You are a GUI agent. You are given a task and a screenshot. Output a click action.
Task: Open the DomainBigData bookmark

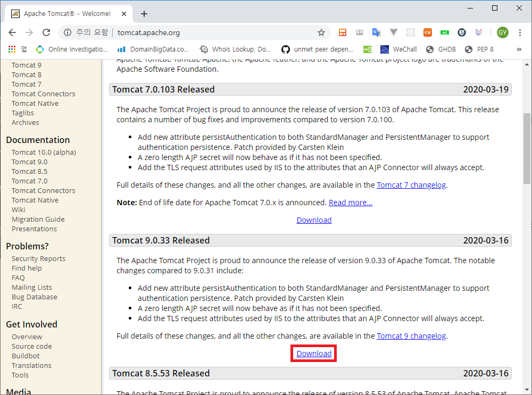(153, 49)
